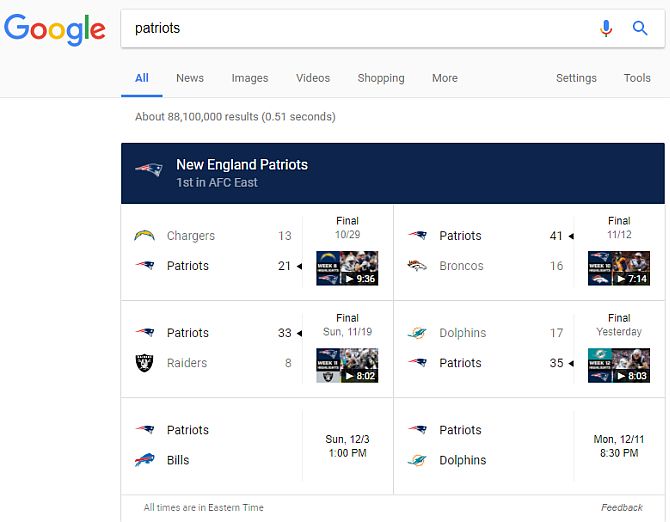Play the 9:36 Chargers highlights video
Screen dimensions: 670x522
click(x=347, y=268)
